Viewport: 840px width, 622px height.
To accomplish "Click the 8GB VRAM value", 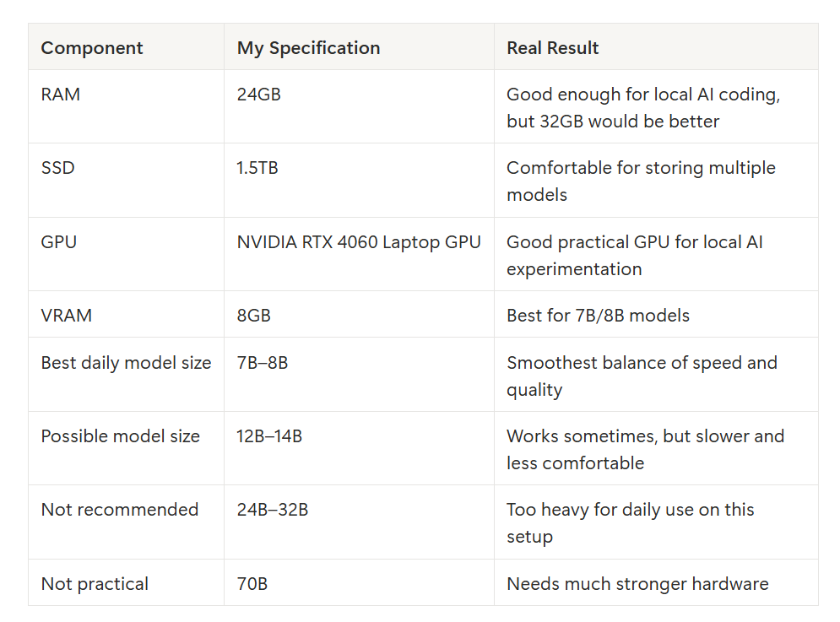I will pyautogui.click(x=254, y=315).
